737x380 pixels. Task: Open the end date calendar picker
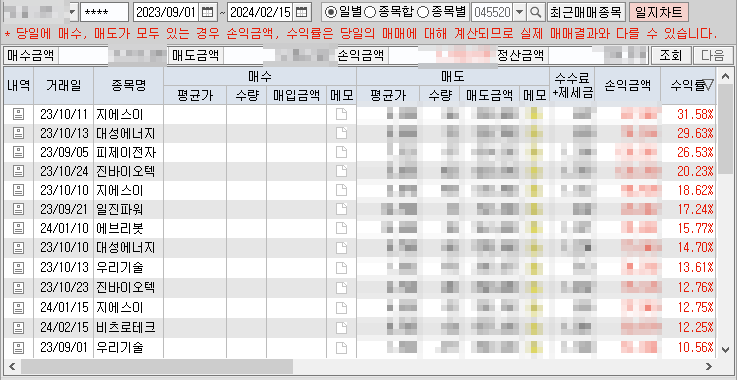[303, 12]
